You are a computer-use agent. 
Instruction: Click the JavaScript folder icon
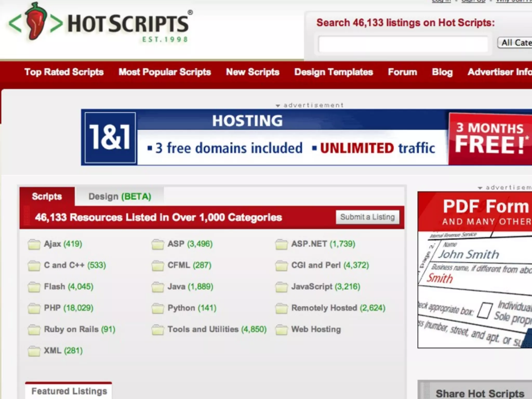pos(281,287)
